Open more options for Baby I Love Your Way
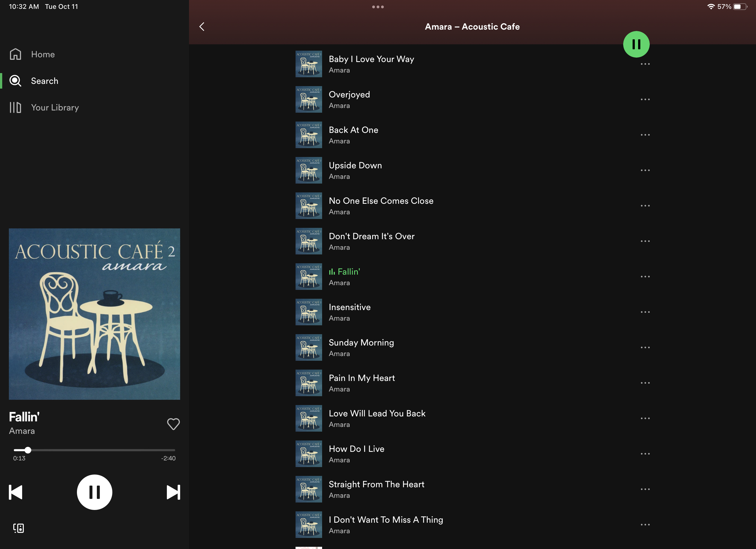The image size is (756, 549). (x=645, y=64)
